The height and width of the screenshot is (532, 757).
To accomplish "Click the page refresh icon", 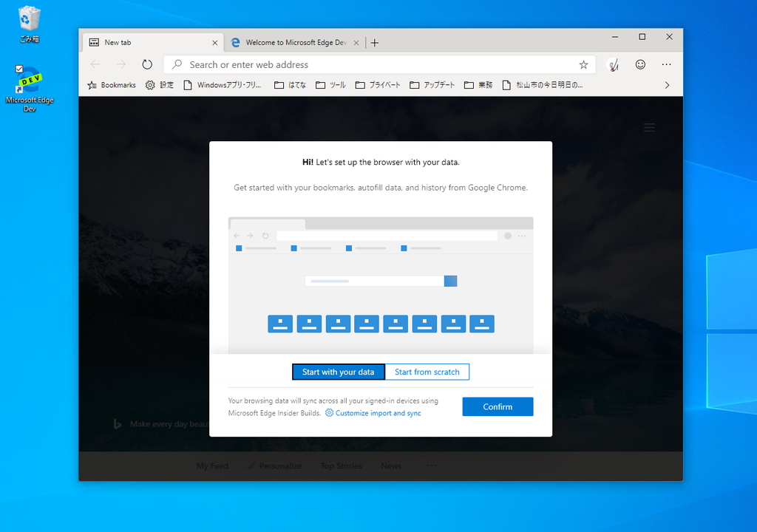I will coord(147,64).
